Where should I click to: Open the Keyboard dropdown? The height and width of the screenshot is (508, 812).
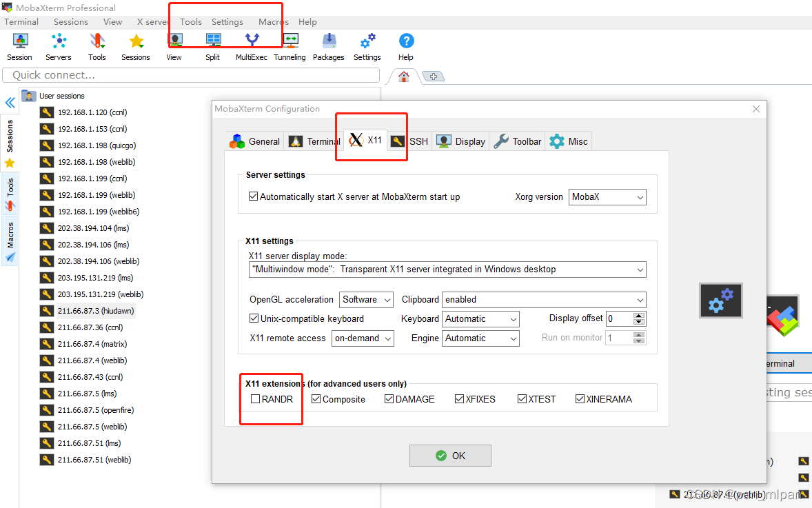point(480,319)
